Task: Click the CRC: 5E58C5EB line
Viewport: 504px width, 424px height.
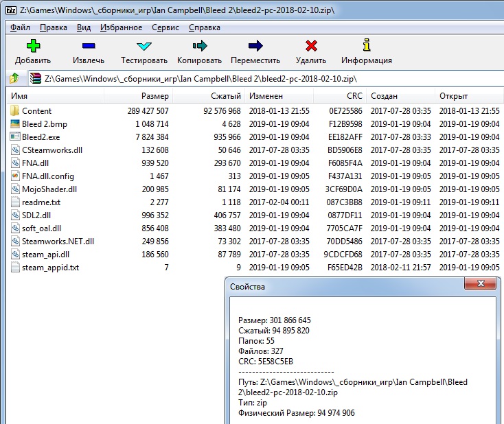Action: point(266,362)
